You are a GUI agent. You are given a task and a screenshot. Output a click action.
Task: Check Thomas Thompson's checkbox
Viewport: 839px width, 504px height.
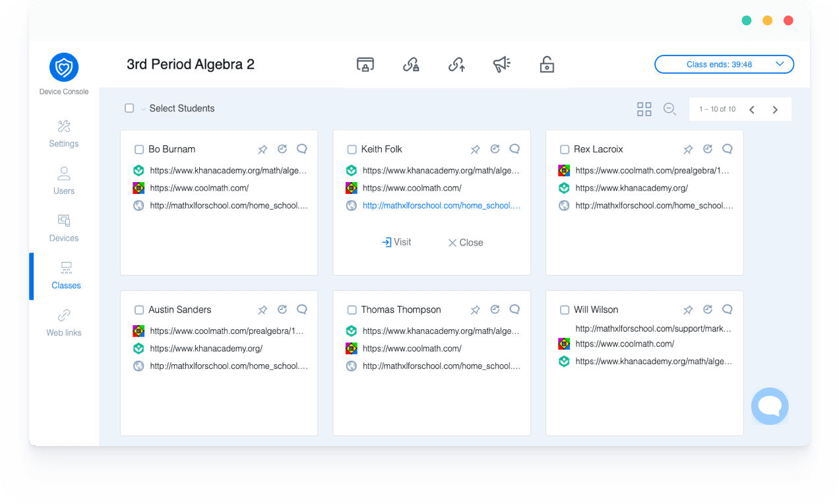pyautogui.click(x=352, y=310)
